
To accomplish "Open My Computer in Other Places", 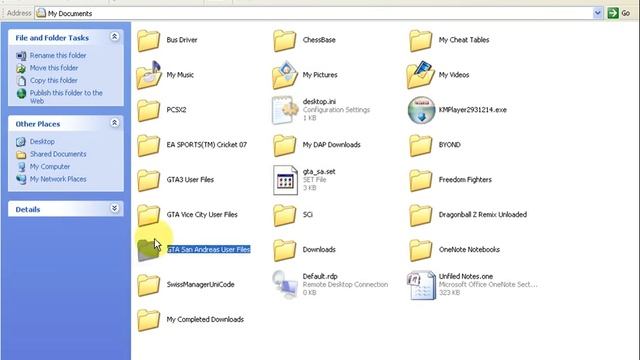I will [50, 167].
